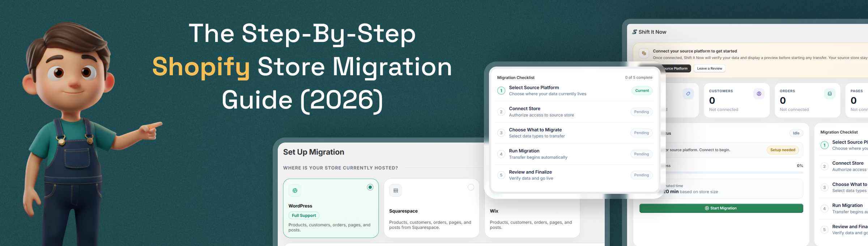Click step 3 circle in dashboard Migration Checklist
The height and width of the screenshot is (246, 868).
pyautogui.click(x=825, y=187)
